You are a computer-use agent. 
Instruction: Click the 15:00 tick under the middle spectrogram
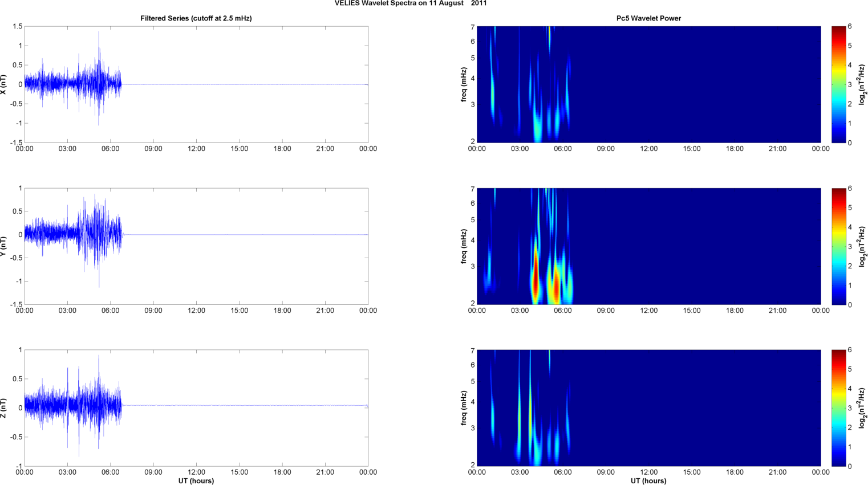(692, 311)
